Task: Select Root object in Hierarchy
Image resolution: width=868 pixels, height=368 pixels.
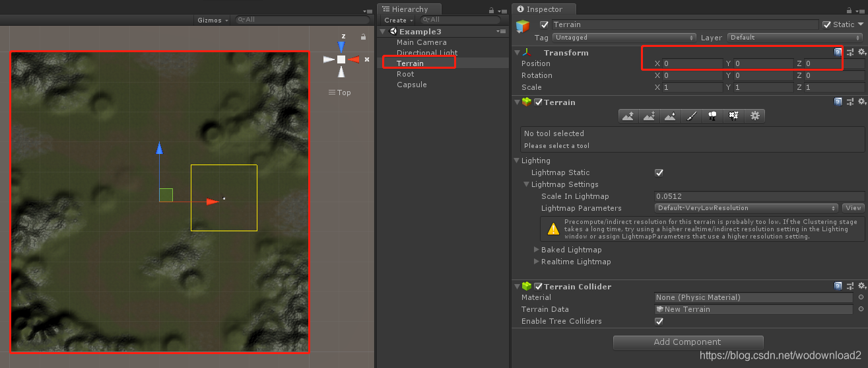Action: (x=405, y=74)
